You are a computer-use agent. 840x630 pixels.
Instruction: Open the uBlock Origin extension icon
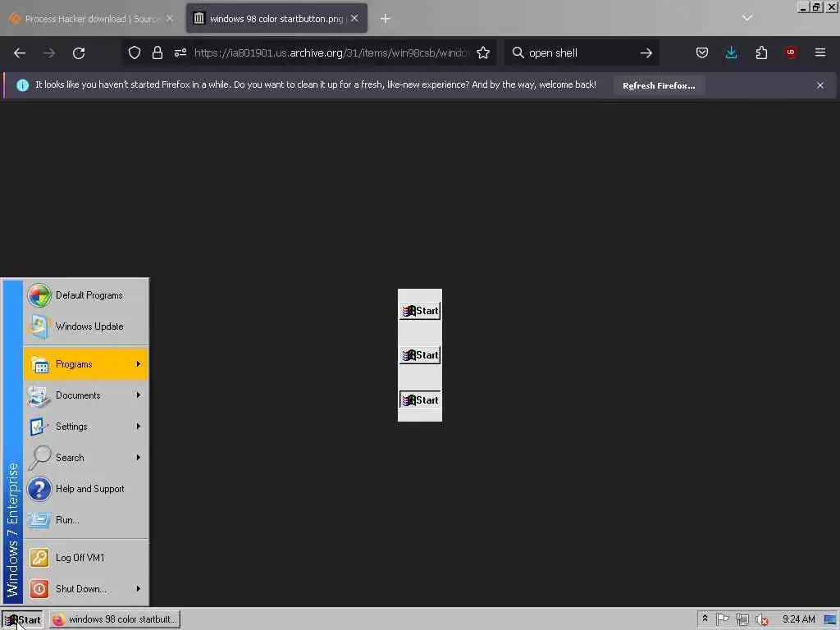click(x=791, y=52)
